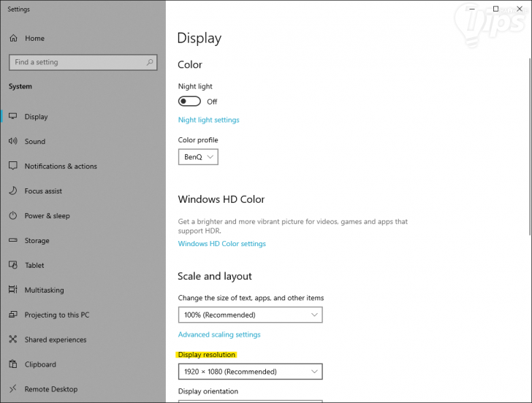Expand the 100% scaling size dropdown
The width and height of the screenshot is (532, 403).
[250, 315]
